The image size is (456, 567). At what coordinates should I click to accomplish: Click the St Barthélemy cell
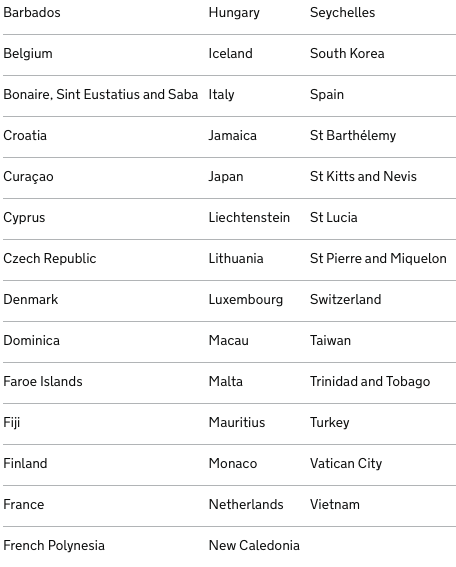click(x=353, y=136)
